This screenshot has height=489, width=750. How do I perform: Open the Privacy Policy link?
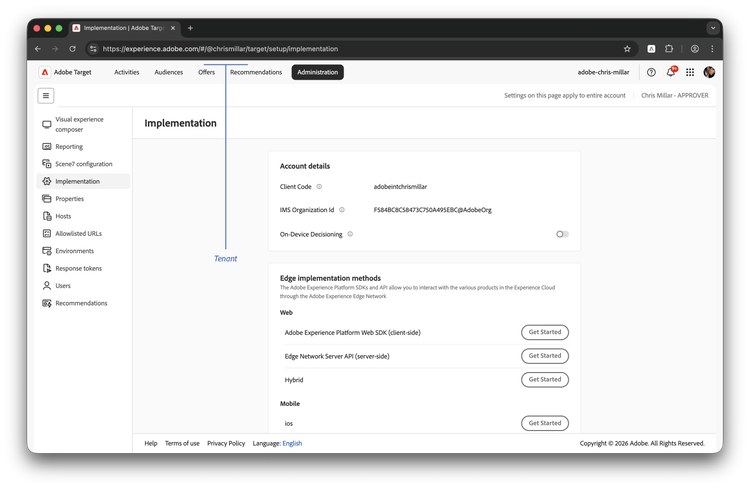226,443
